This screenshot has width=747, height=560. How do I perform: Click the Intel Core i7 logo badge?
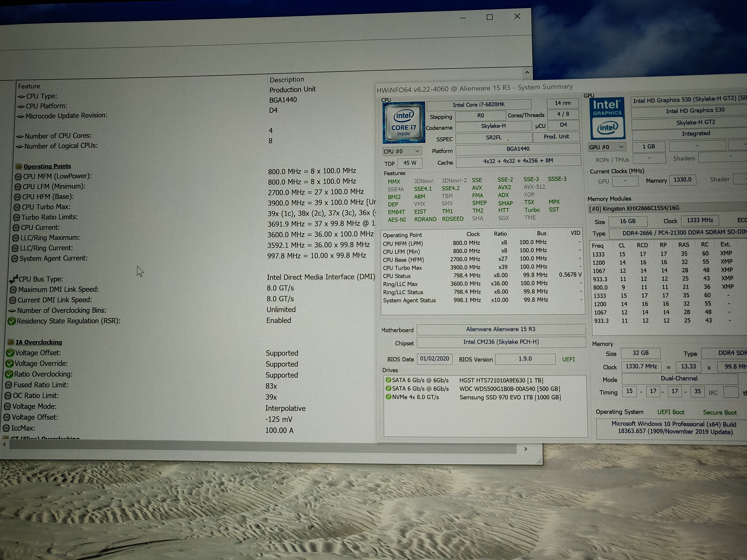click(x=403, y=123)
